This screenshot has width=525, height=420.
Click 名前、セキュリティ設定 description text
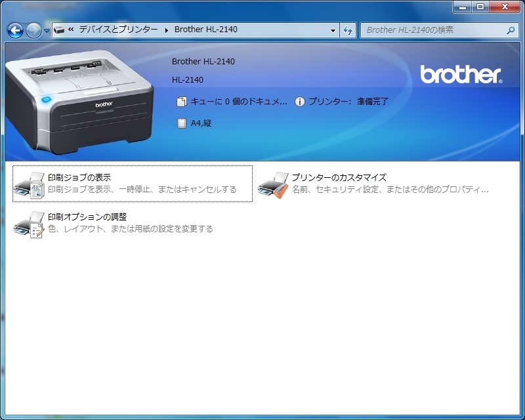390,190
